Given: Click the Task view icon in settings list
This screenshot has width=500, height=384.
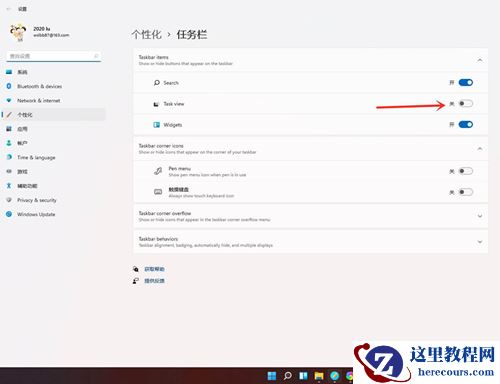Looking at the screenshot, I should pyautogui.click(x=156, y=104).
